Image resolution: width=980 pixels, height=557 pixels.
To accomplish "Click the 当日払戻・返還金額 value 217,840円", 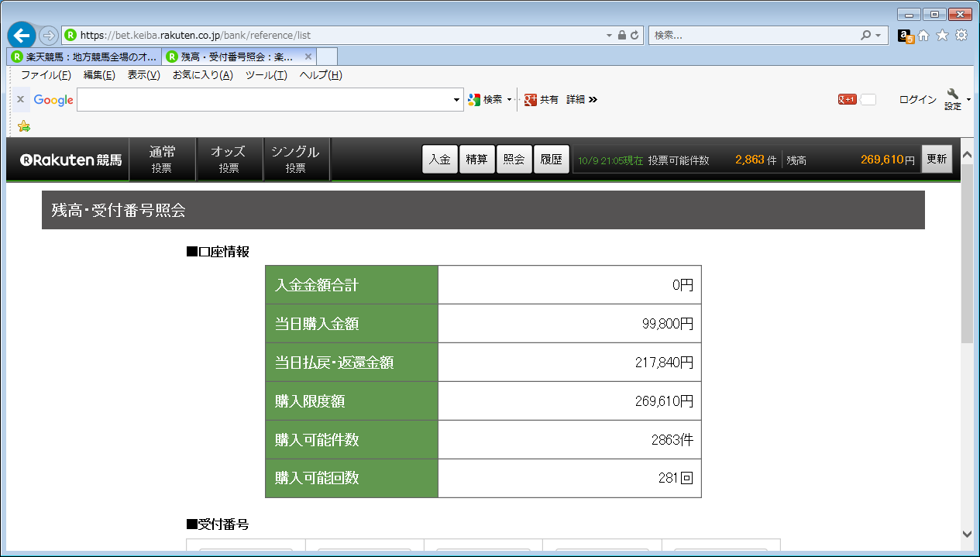I will (x=664, y=362).
